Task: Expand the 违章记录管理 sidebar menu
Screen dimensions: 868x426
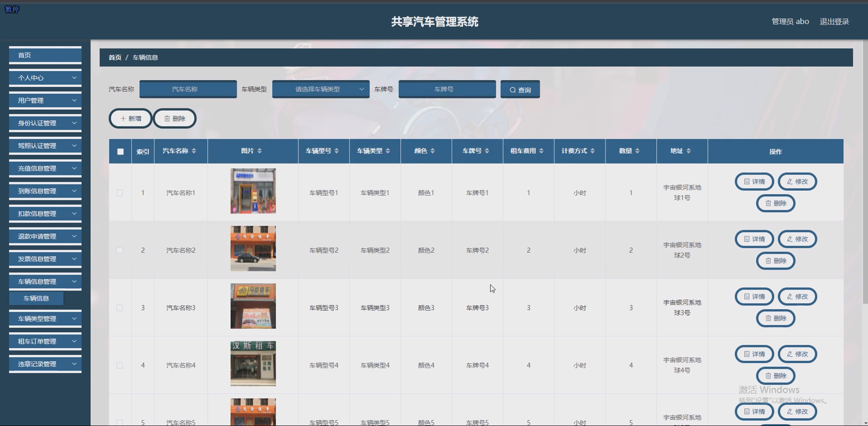Action: [x=45, y=364]
